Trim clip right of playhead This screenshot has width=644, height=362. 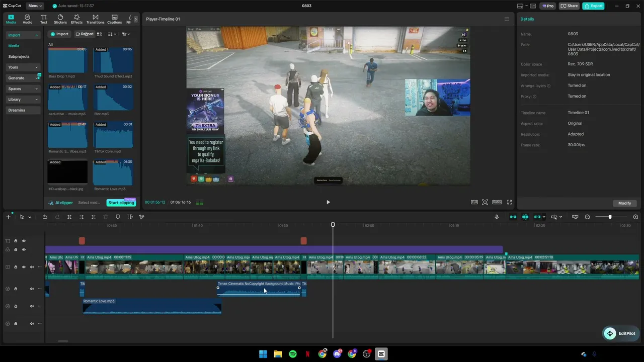coord(93,217)
